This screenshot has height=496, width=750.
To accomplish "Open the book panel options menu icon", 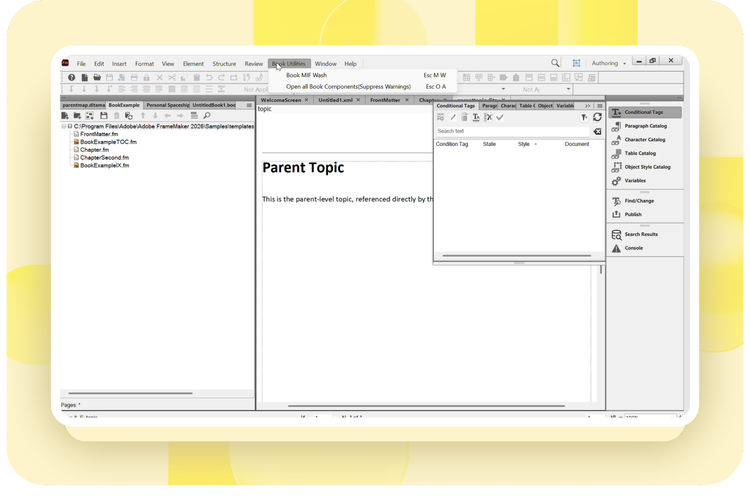I will (249, 105).
